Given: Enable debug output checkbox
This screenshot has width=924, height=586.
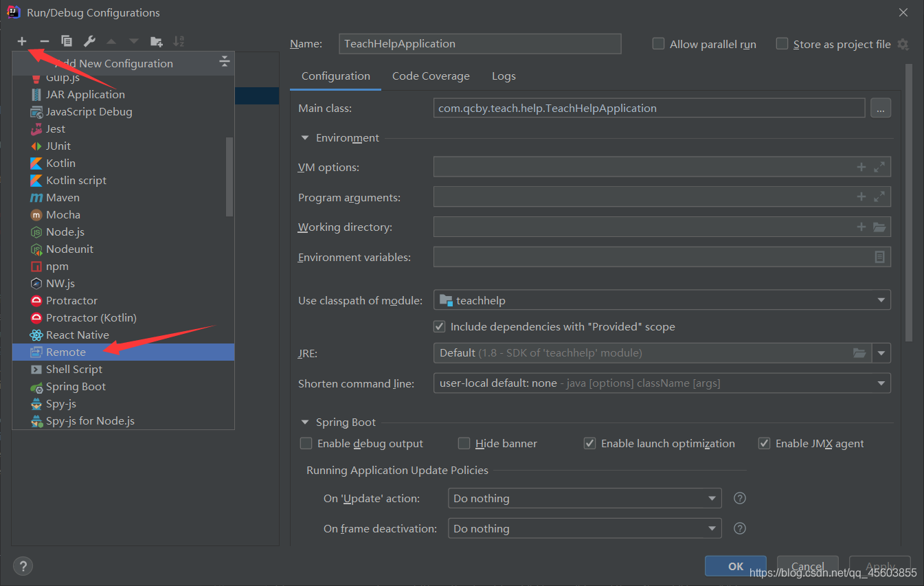Looking at the screenshot, I should [x=306, y=443].
